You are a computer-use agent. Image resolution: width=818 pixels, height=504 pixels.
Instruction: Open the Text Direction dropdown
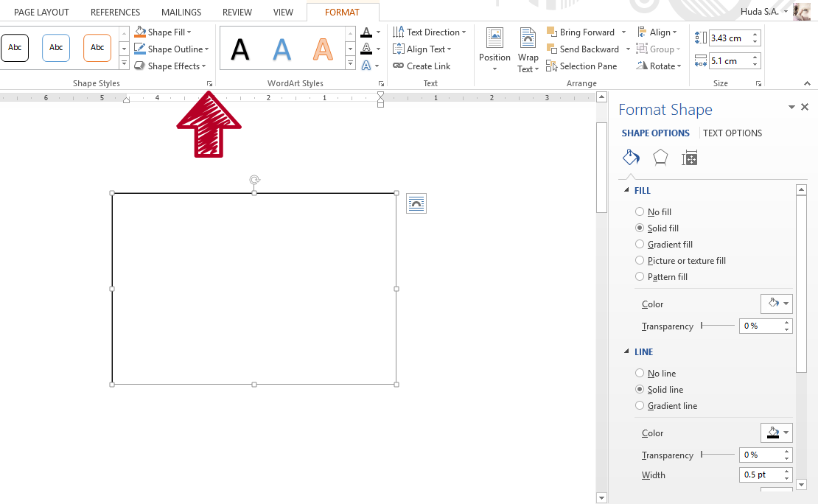[x=464, y=32]
